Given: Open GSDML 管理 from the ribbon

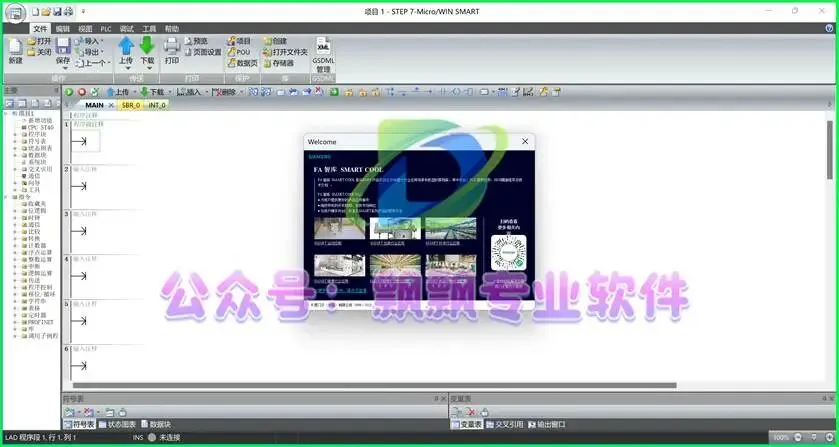Looking at the screenshot, I should 323,55.
